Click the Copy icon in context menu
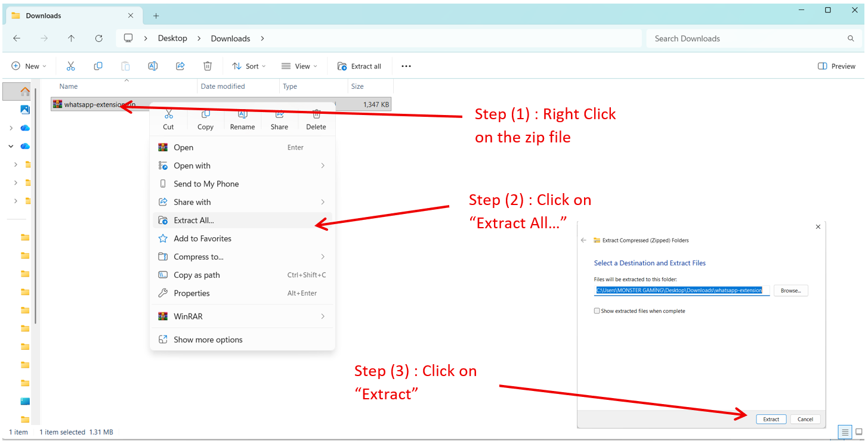This screenshot has height=444, width=868. pos(205,115)
